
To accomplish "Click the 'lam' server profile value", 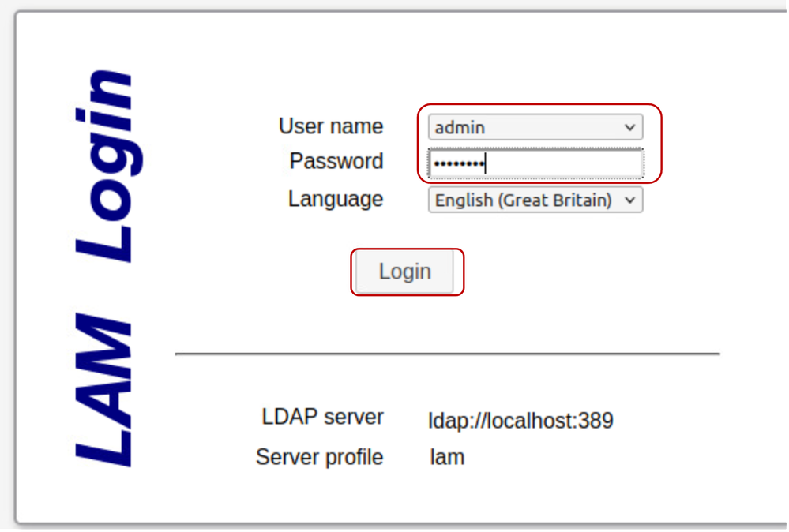I will [x=447, y=457].
